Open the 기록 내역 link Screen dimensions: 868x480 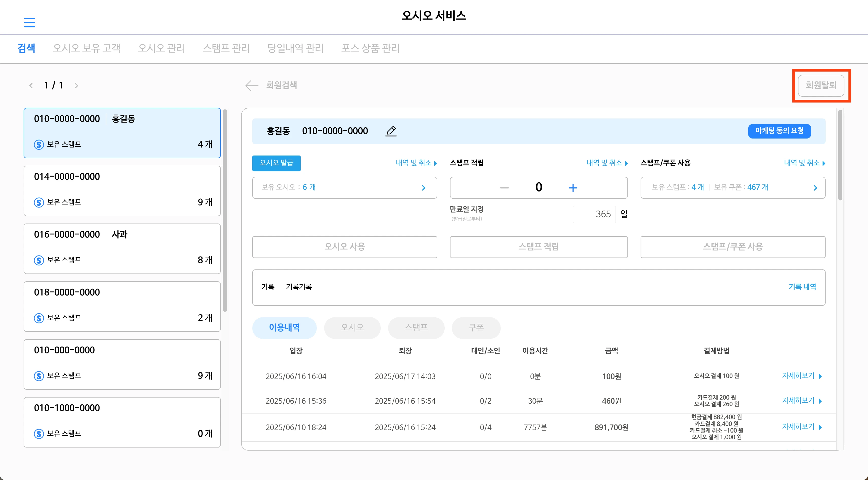802,287
